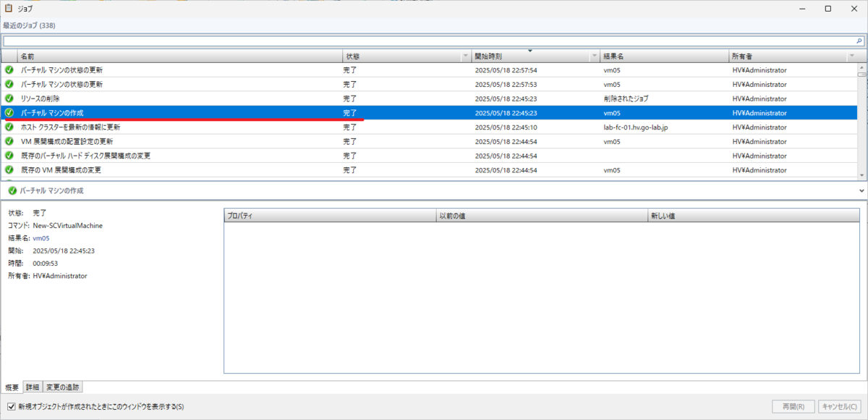Sort jobs by the 名前 column header
Screen dimensions: 868x420
[179, 56]
